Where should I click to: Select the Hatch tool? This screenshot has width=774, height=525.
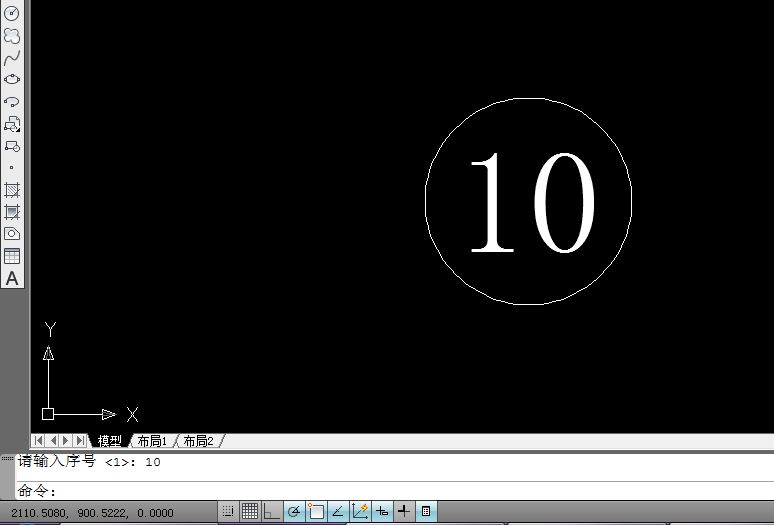[12, 190]
